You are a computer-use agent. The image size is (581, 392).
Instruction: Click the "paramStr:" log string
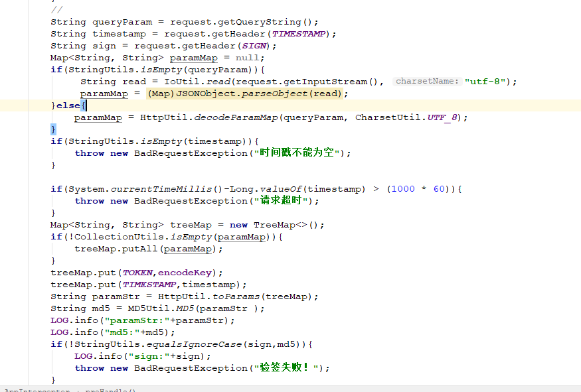pos(137,320)
